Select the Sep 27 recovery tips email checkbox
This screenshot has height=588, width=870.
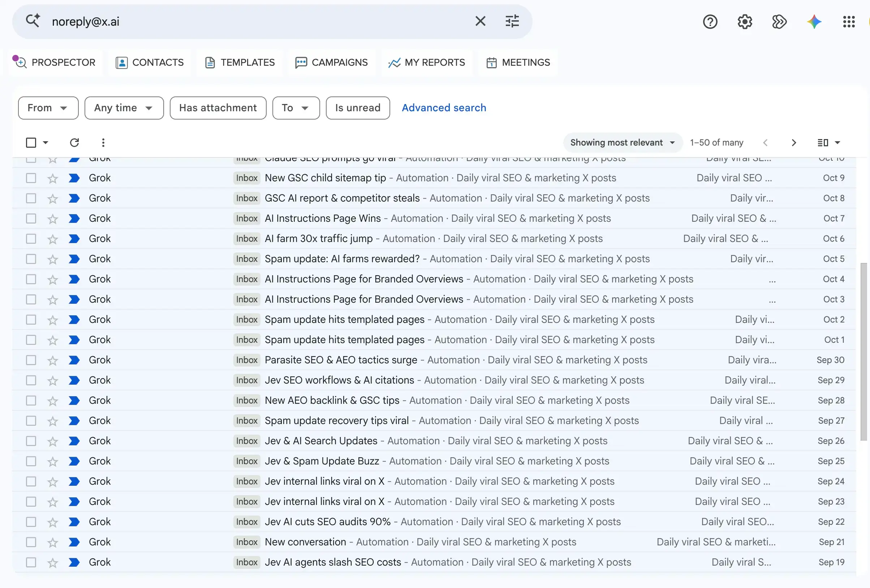click(x=31, y=421)
